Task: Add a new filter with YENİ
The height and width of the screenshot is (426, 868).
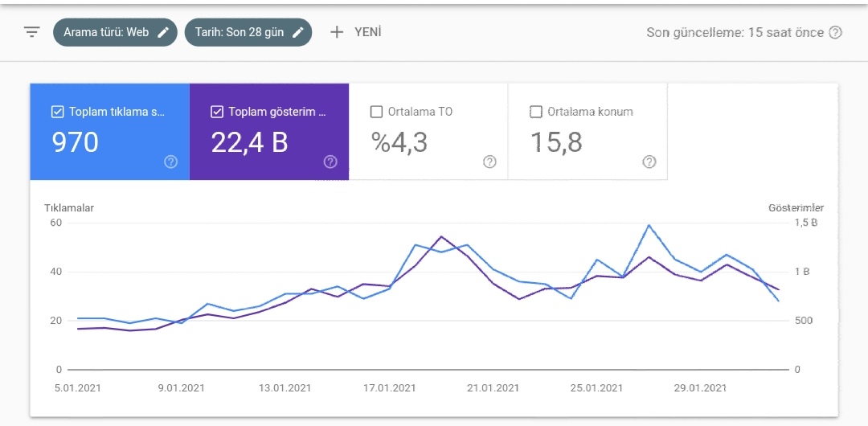Action: click(355, 32)
